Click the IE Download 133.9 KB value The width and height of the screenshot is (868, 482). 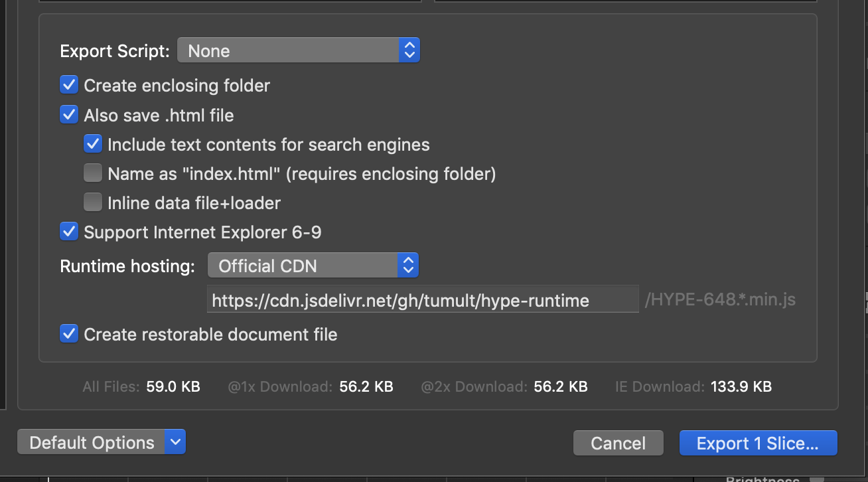(741, 386)
